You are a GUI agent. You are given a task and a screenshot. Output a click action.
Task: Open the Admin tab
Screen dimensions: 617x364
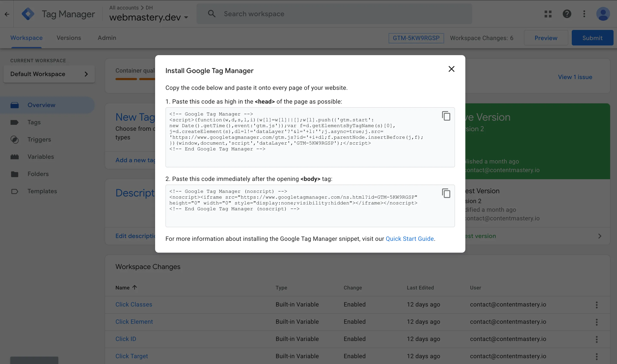tap(107, 38)
